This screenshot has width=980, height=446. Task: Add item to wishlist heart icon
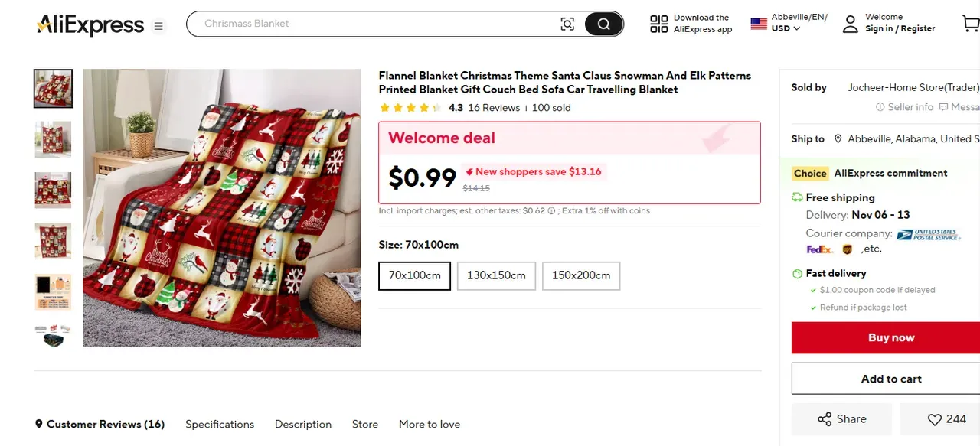[935, 419]
